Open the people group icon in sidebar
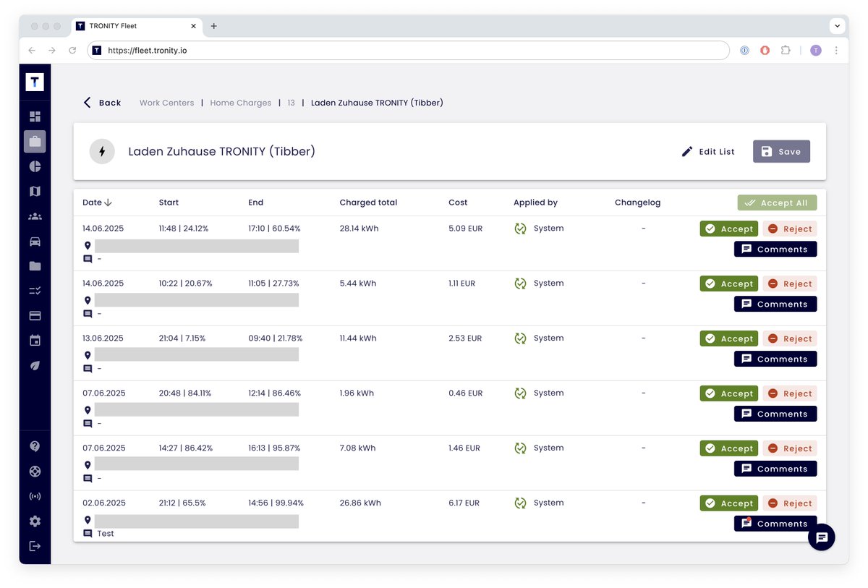 pos(35,216)
